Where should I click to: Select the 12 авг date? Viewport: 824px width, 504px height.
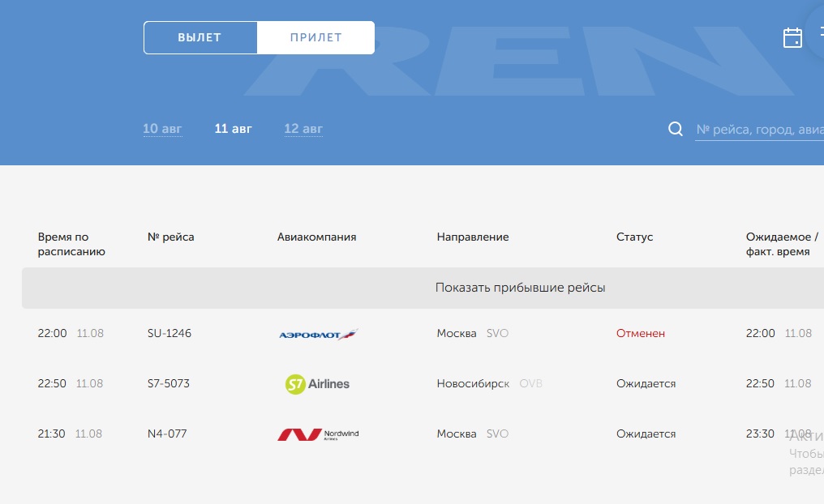tap(303, 129)
